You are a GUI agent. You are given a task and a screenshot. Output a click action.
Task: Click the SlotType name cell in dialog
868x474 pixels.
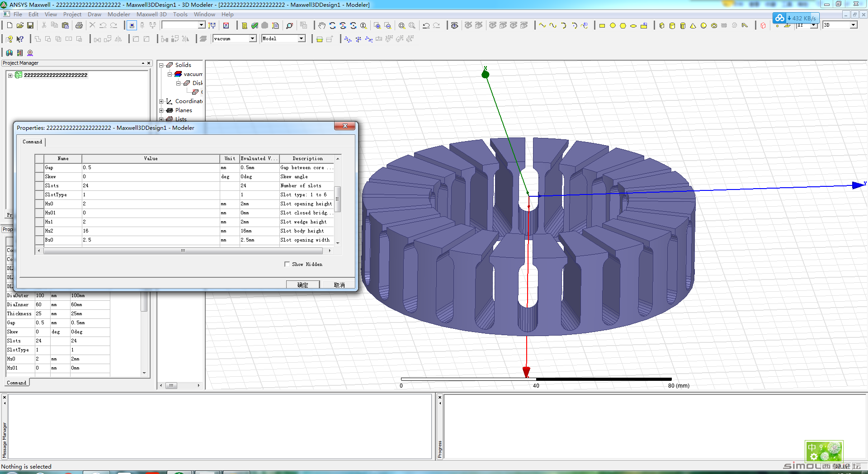click(63, 195)
